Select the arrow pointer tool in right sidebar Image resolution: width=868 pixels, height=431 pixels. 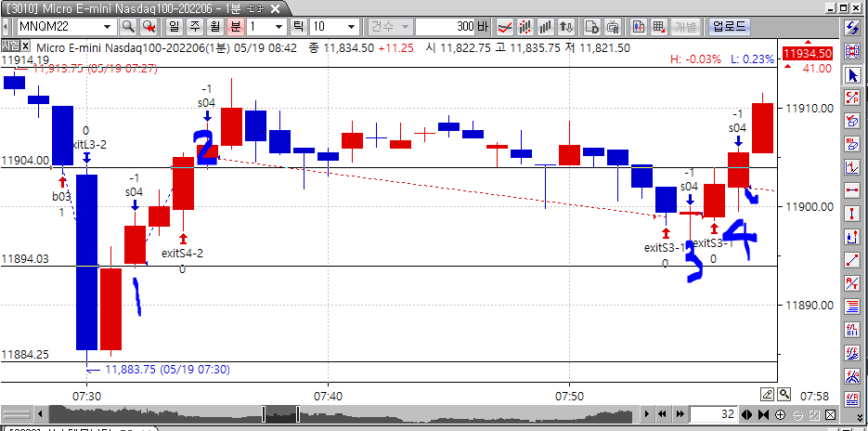click(x=852, y=74)
